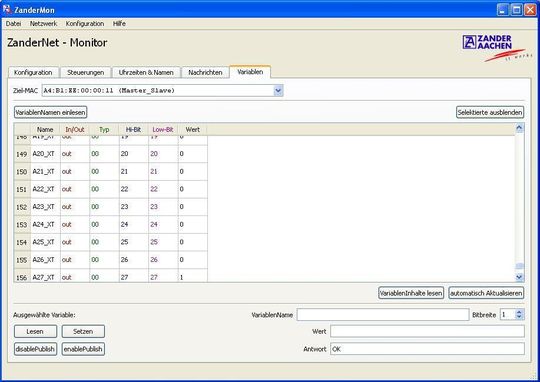
Task: Select the Variablen tab
Action: pyautogui.click(x=250, y=72)
